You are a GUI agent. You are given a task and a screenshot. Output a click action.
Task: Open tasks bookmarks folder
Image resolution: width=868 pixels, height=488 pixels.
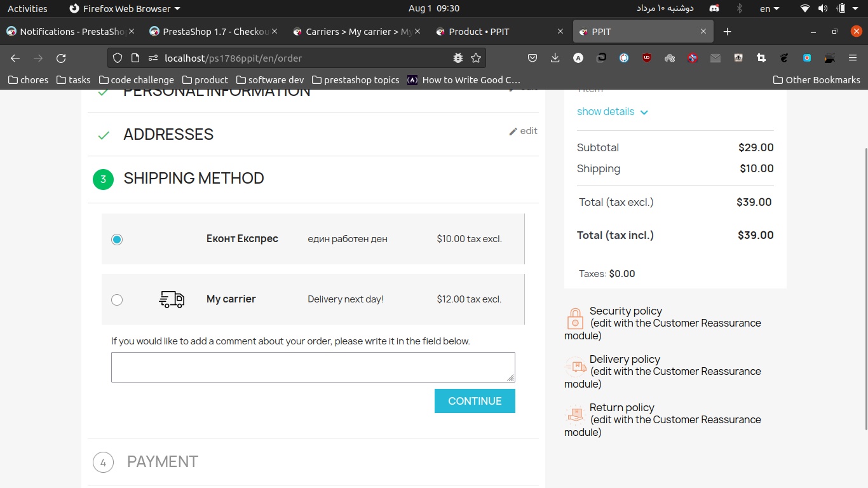click(x=74, y=80)
